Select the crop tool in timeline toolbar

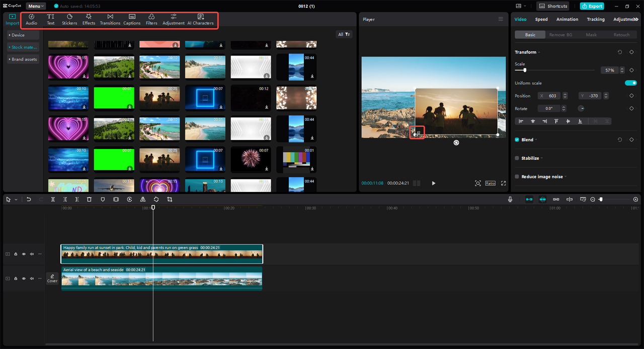[170, 199]
